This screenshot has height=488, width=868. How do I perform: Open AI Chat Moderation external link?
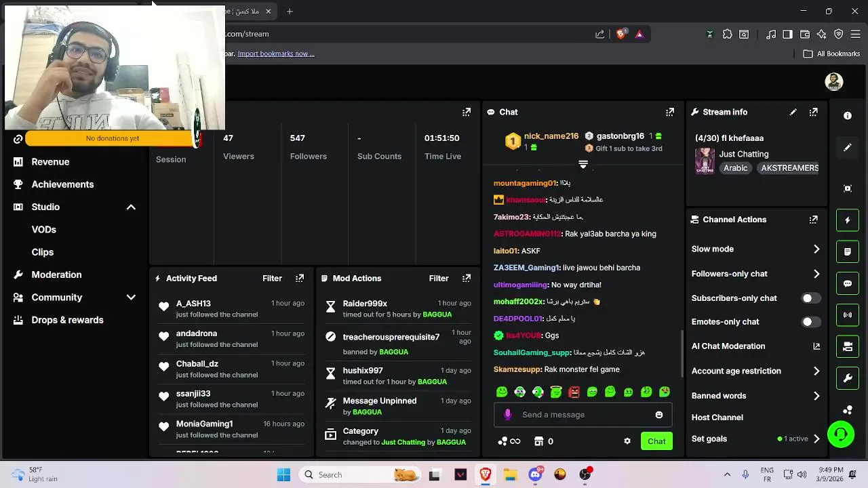tap(816, 346)
